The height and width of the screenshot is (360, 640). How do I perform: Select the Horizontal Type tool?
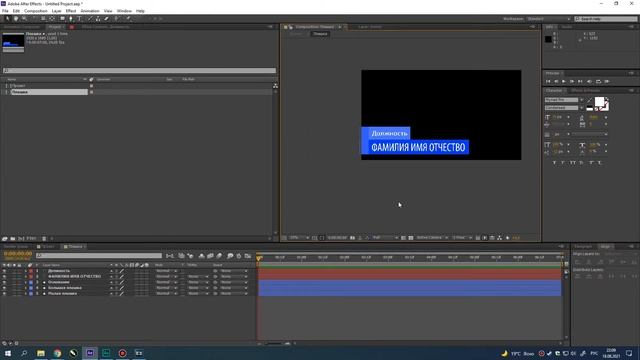[x=79, y=18]
